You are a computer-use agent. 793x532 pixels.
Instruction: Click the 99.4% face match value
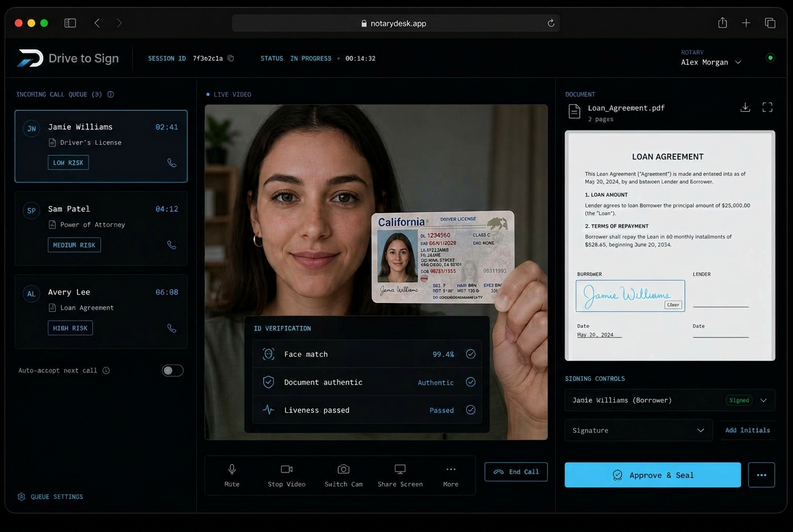coord(444,354)
